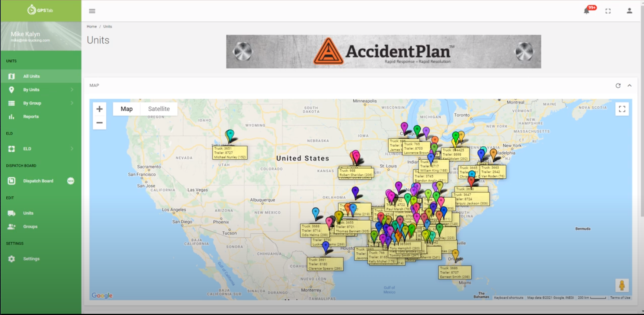Click the NEW badge beside Dispatch Board
The width and height of the screenshot is (644, 315).
71,181
